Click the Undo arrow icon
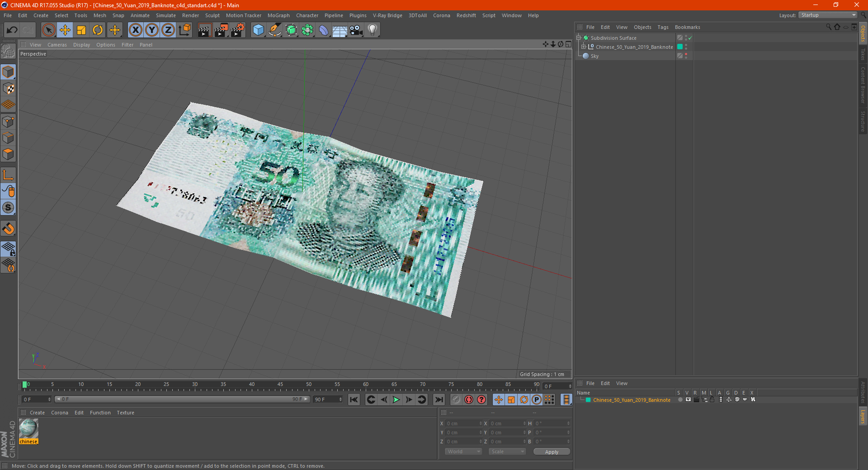The height and width of the screenshot is (470, 868). 12,30
